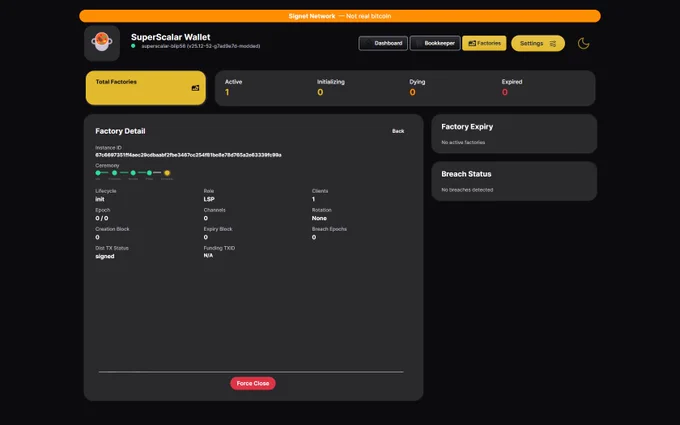Screen dimensions: 680x425
Task: Toggle dark mode with the moon icon
Action: pos(583,43)
